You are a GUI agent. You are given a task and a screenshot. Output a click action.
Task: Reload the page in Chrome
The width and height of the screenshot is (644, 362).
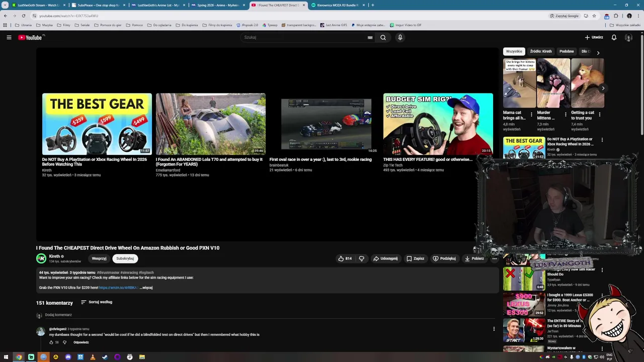click(23, 16)
